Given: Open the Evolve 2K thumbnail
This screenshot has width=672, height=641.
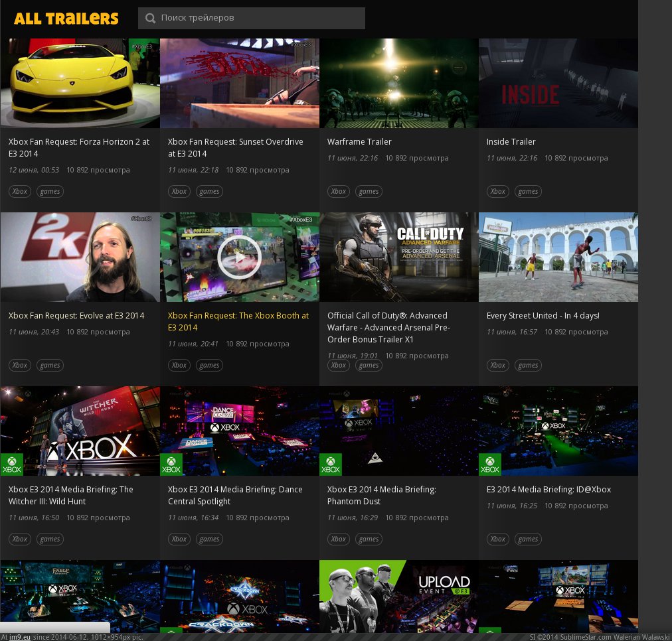Looking at the screenshot, I should [80, 257].
